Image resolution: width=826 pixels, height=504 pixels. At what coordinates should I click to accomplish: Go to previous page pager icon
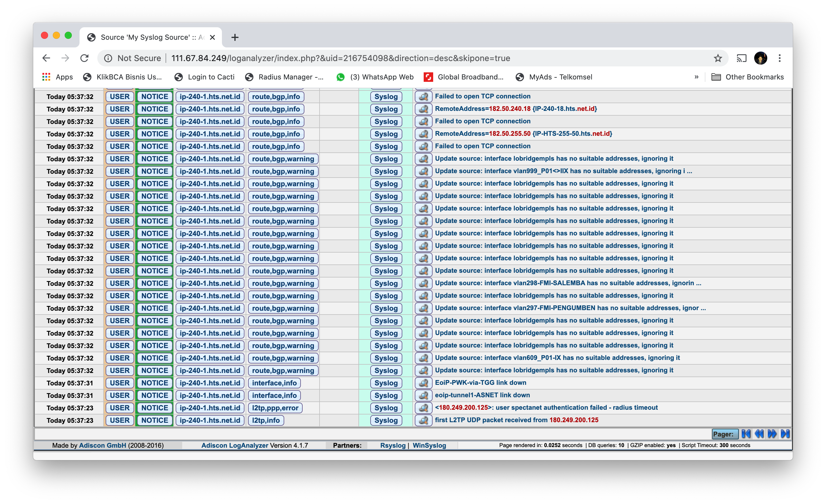[759, 434]
